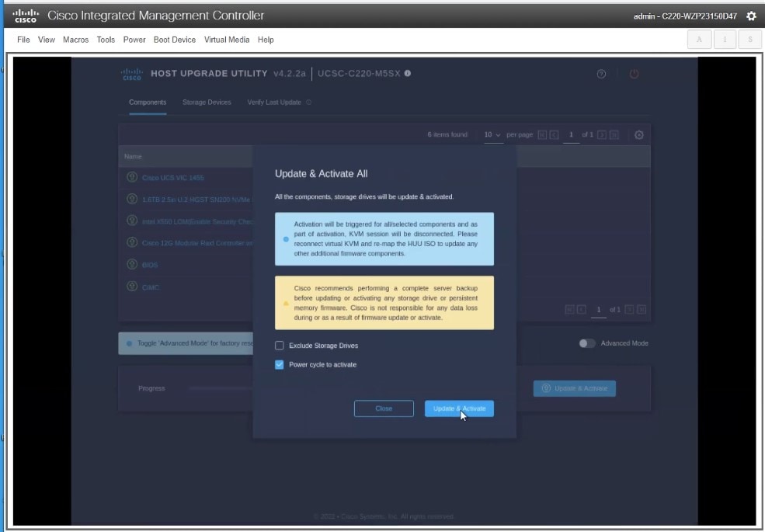Switch to Storage Devices tab
This screenshot has width=765, height=532.
coord(207,103)
